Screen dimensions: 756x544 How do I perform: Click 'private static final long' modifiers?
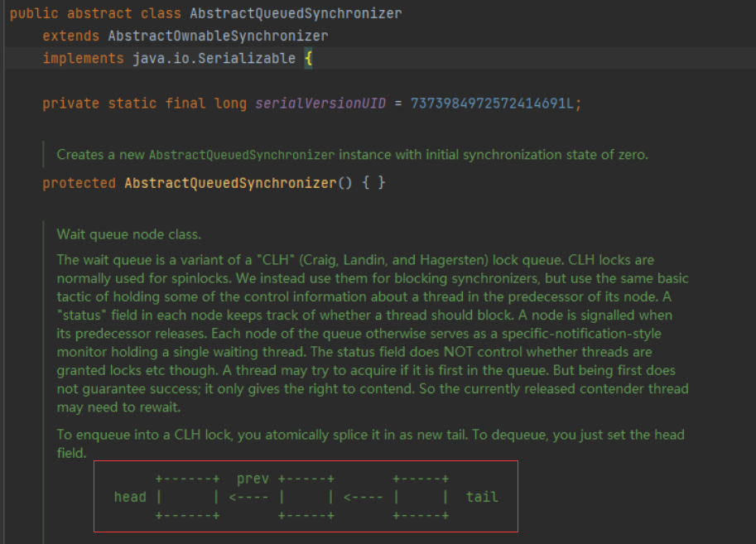145,104
